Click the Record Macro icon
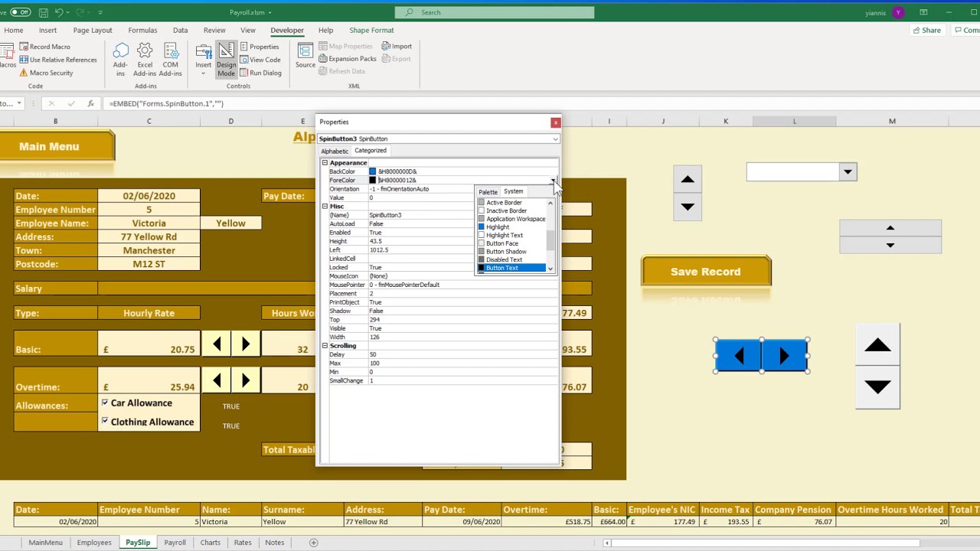Screen dimensions: 980x551 pos(24,47)
